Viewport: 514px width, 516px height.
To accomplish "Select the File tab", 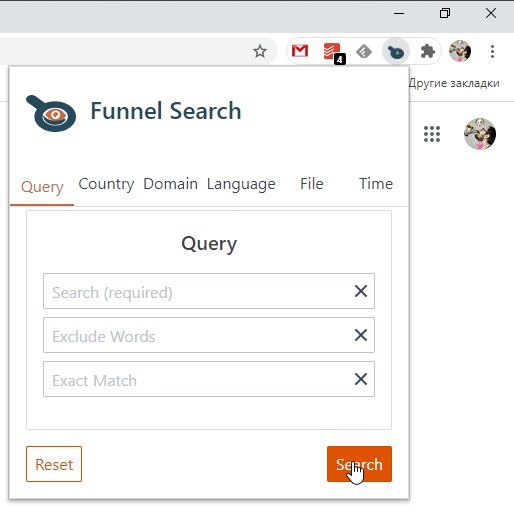I will [x=312, y=184].
